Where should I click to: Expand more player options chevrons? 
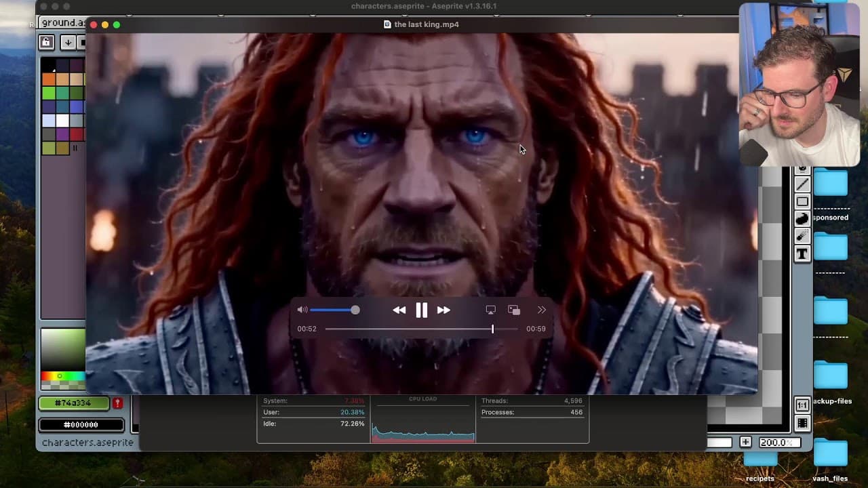coord(541,310)
